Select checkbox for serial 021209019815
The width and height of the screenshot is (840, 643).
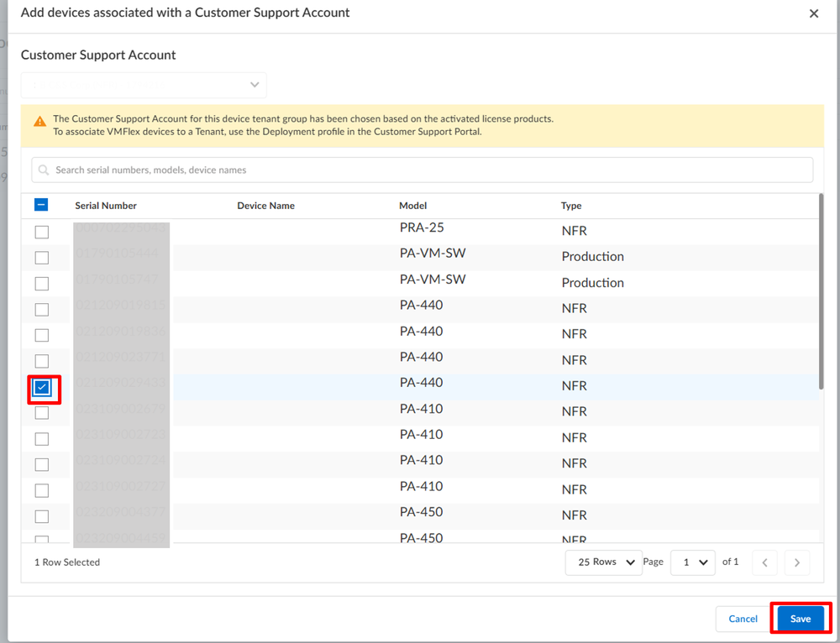point(42,310)
